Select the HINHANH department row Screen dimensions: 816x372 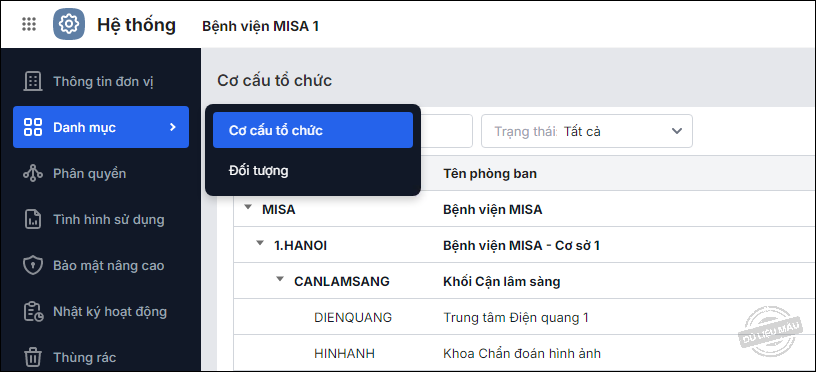(x=525, y=353)
